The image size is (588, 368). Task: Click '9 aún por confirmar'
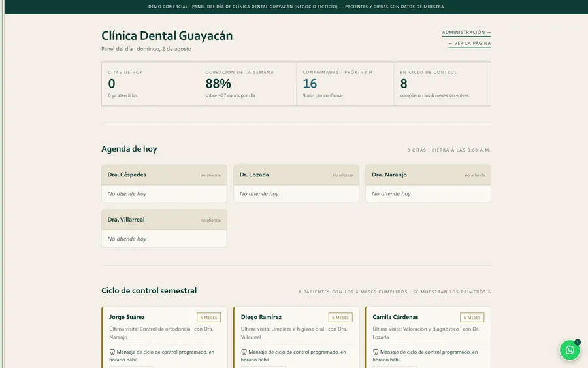(x=323, y=95)
